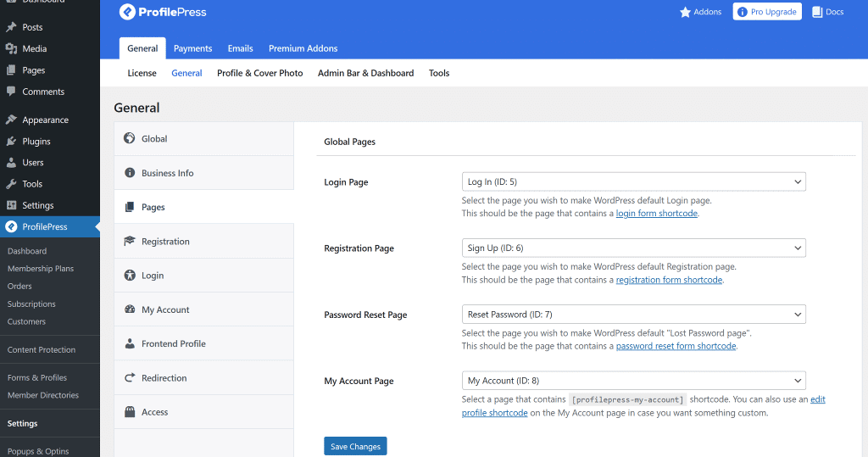Screen dimensions: 868x457
Task: Click the Global globe icon
Action: point(130,138)
